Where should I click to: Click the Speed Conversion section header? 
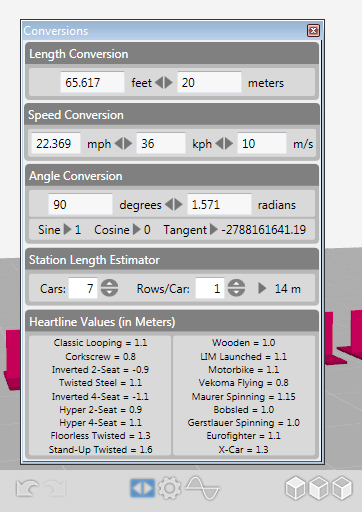172,115
